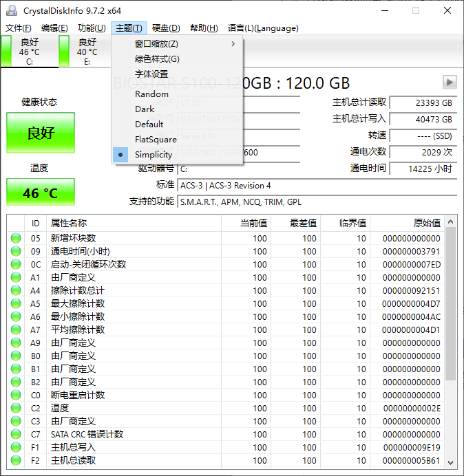Screen dimensions: 464x476
Task: Switch to the C: disk 46 °C tab
Action: coord(30,51)
